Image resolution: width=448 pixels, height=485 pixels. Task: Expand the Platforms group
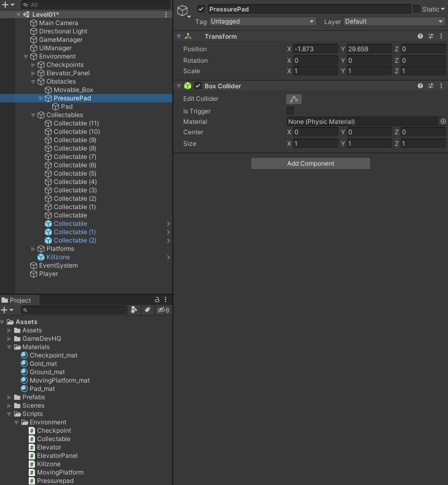33,249
